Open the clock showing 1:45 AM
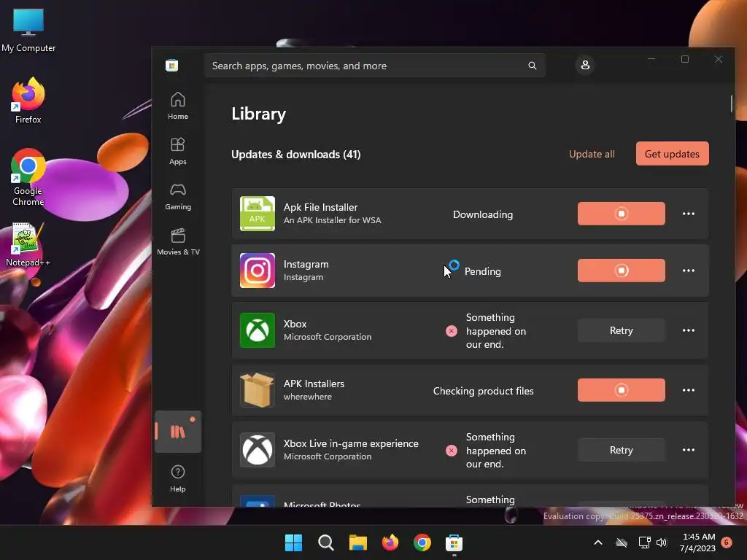Viewport: 747px width, 560px height. pos(698,542)
